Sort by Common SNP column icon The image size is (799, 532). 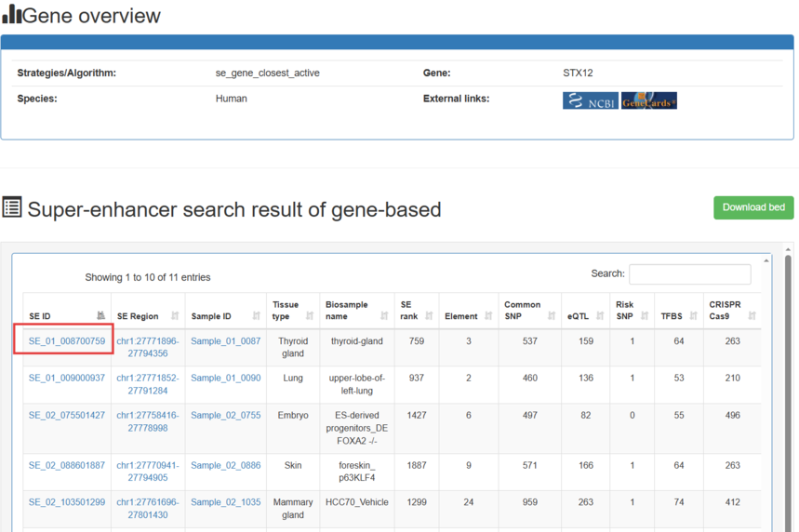552,316
